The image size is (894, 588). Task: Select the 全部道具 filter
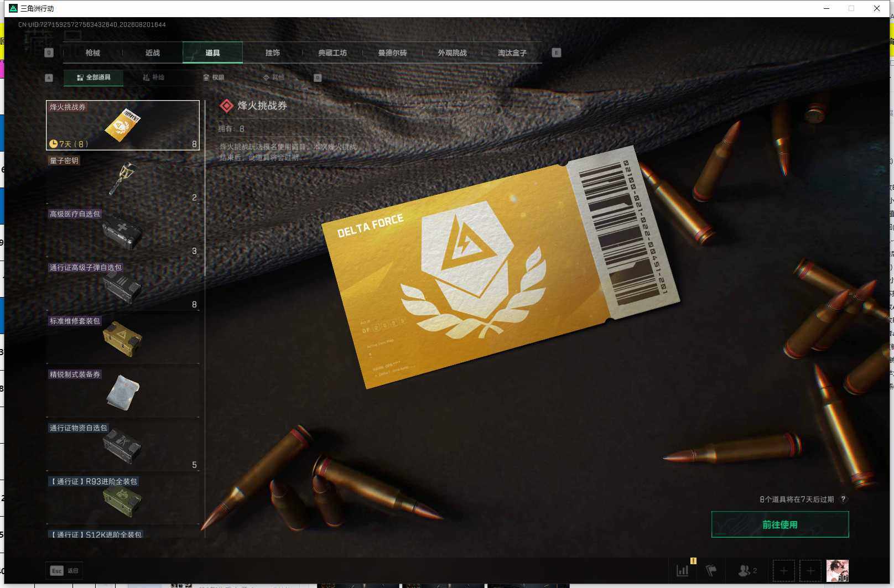point(93,77)
